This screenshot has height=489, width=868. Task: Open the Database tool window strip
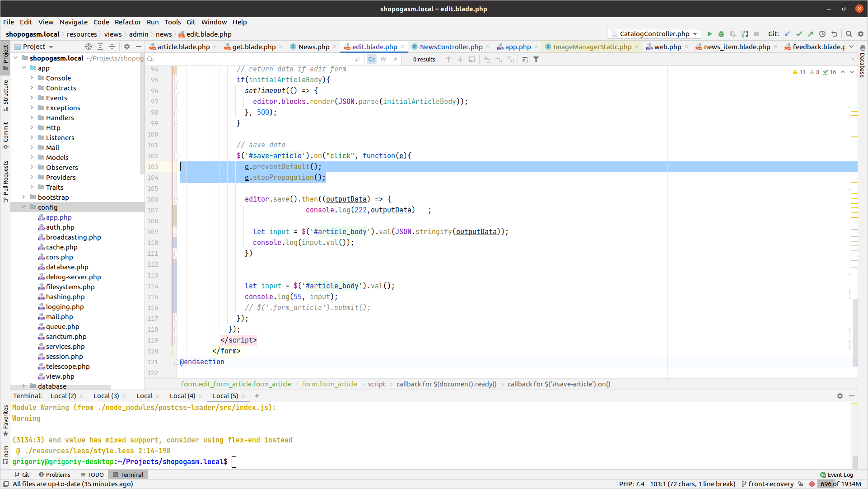863,61
